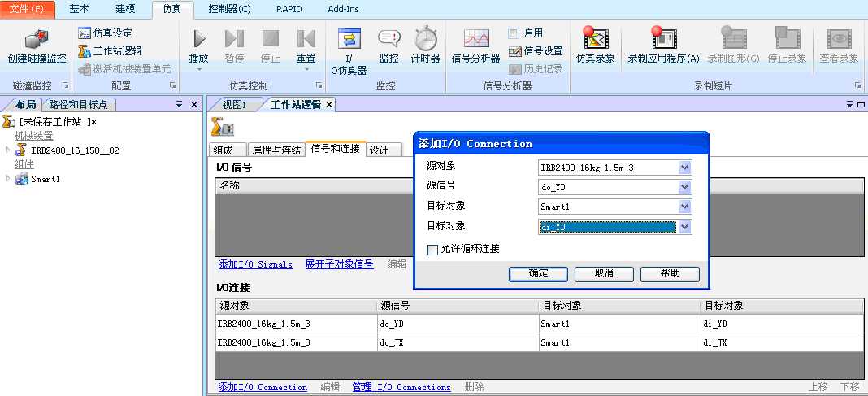Open the di_YD target signal dropdown
868x396 pixels.
click(x=685, y=227)
